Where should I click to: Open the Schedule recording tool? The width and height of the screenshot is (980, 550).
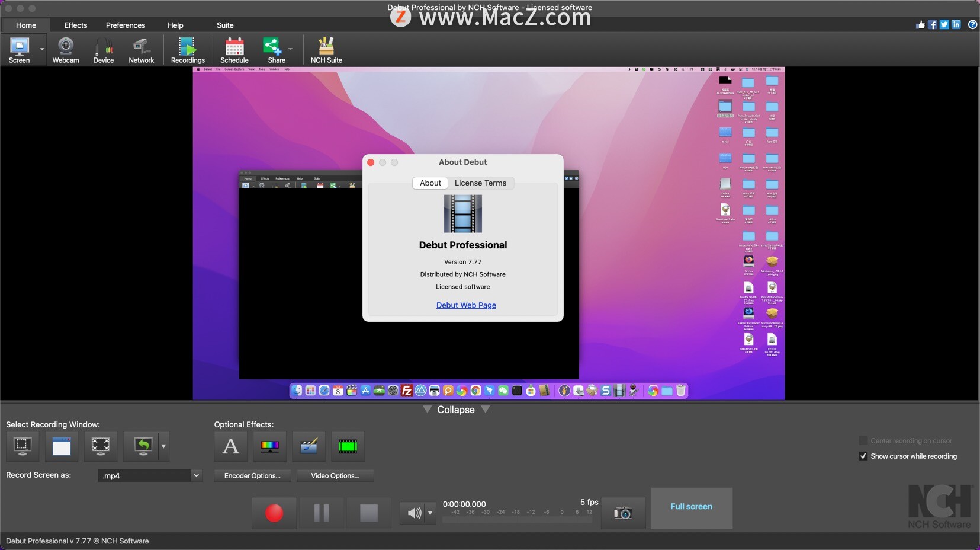pyautogui.click(x=234, y=50)
